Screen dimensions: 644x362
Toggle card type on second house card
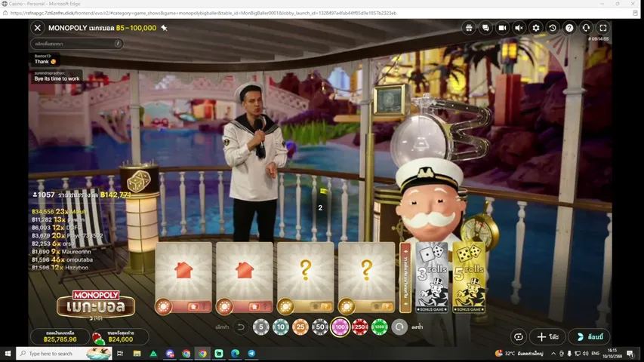(259, 307)
